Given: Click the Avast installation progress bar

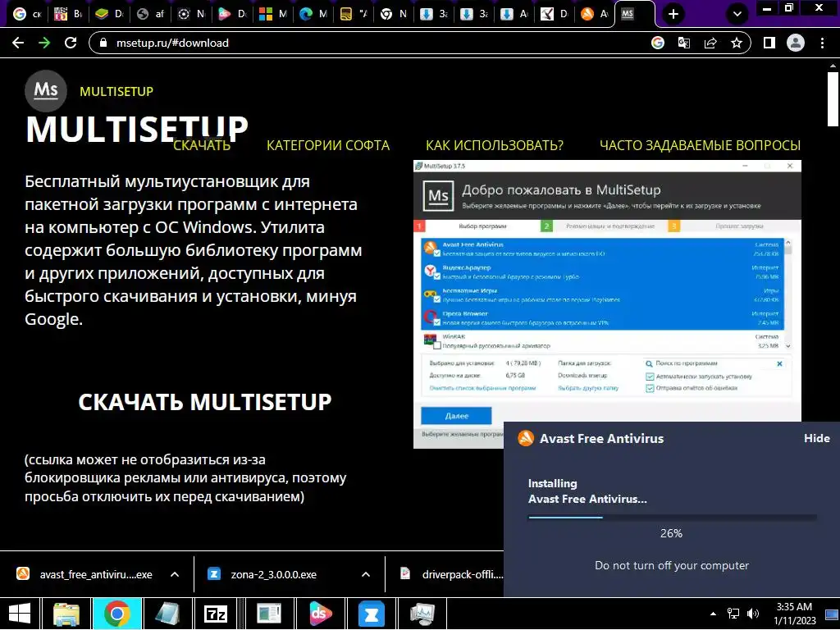Looking at the screenshot, I should click(x=673, y=517).
